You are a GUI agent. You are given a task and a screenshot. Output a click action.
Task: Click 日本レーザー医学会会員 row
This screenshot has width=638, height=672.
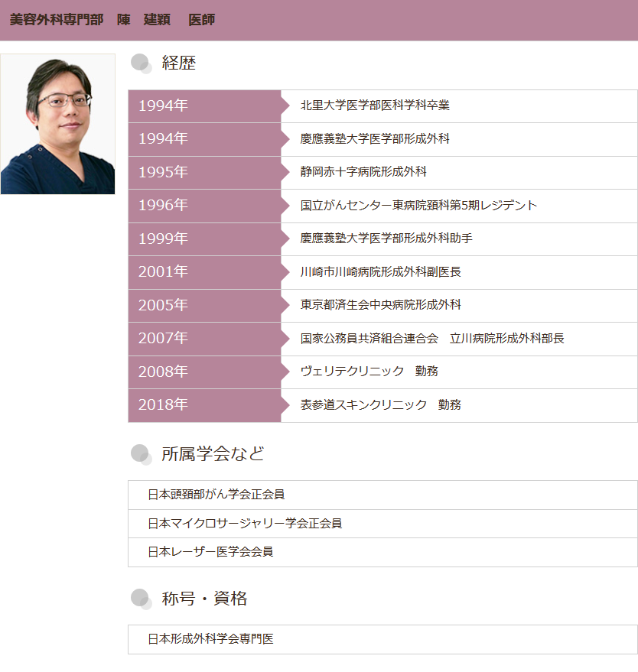(210, 551)
